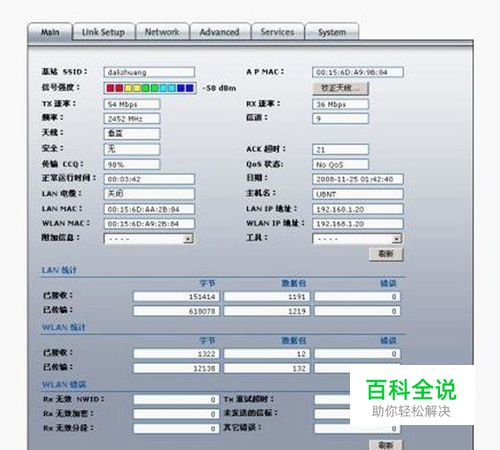Viewport: 500px width, 450px height.
Task: Click the SSID field showing dakahuang
Action: click(x=149, y=72)
